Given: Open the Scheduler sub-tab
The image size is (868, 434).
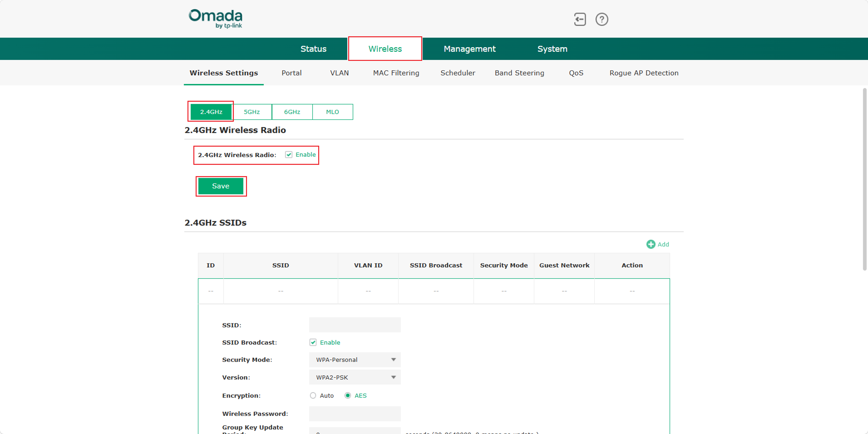Looking at the screenshot, I should [x=458, y=73].
